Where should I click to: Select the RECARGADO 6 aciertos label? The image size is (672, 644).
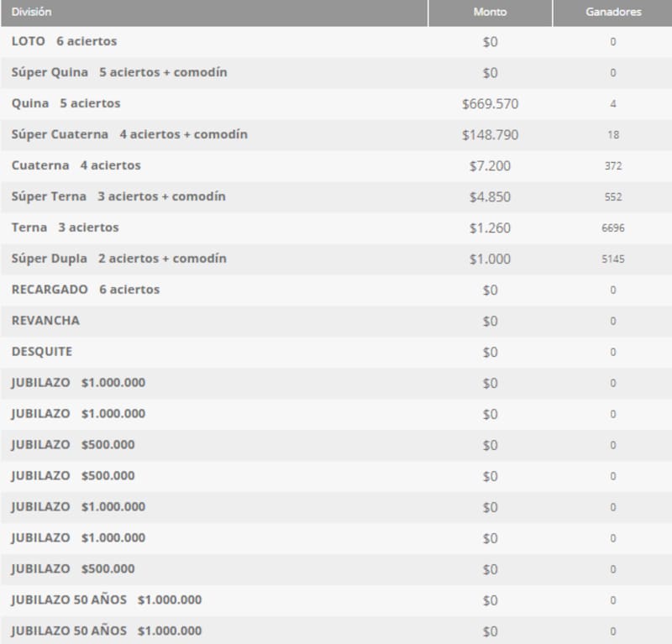pos(86,290)
